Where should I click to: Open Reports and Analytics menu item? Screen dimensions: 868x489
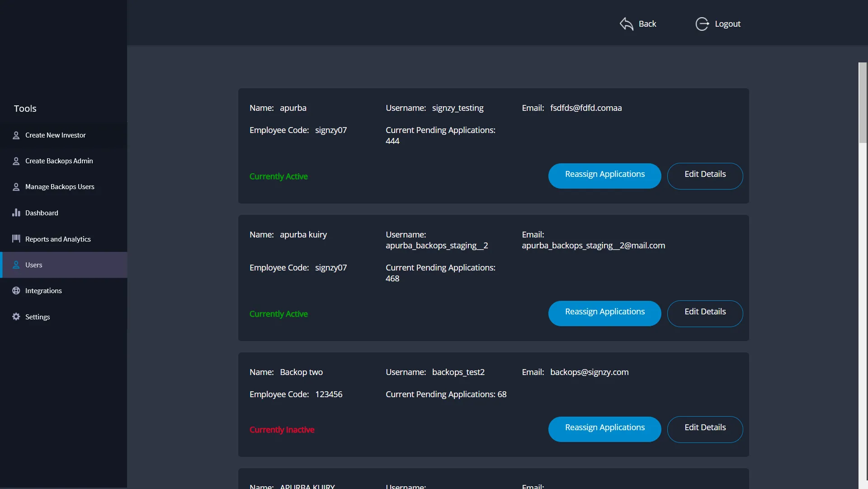point(58,239)
